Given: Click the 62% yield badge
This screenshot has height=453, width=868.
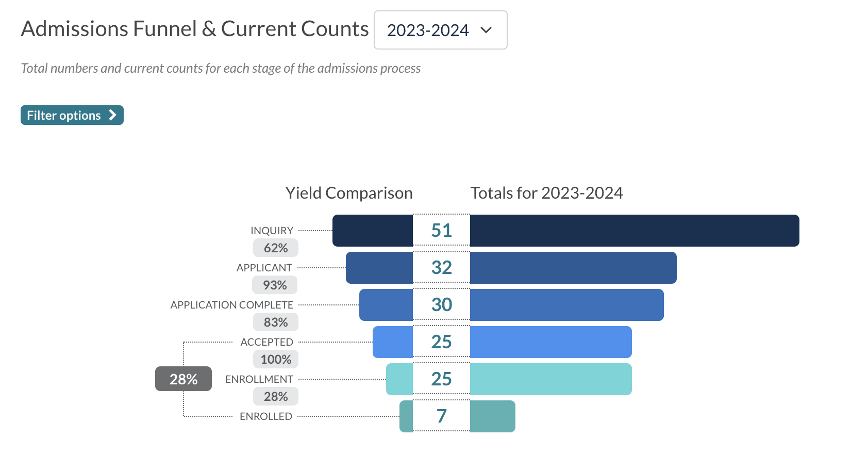Looking at the screenshot, I should coord(276,248).
